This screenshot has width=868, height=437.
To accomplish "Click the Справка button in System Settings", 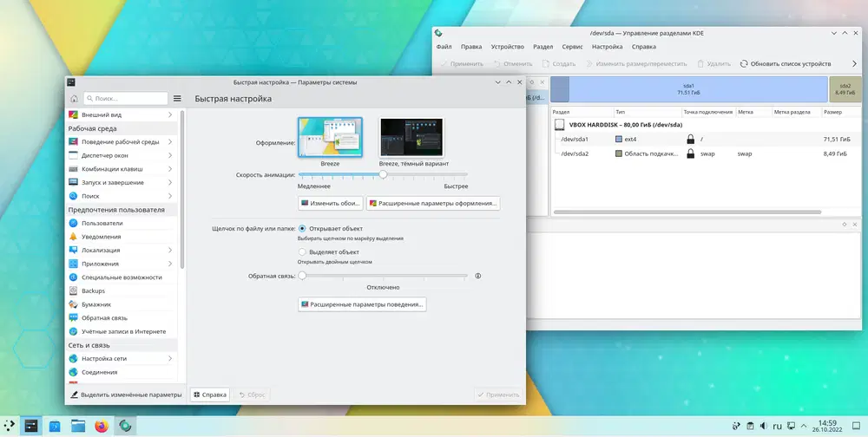I will pyautogui.click(x=210, y=395).
